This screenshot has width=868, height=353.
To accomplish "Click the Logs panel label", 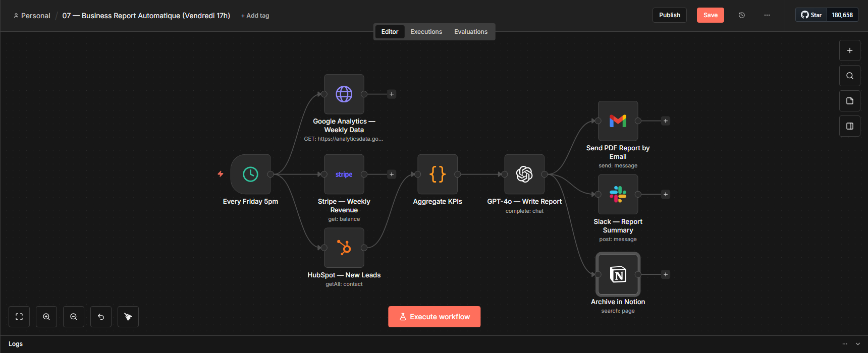I will click(16, 344).
